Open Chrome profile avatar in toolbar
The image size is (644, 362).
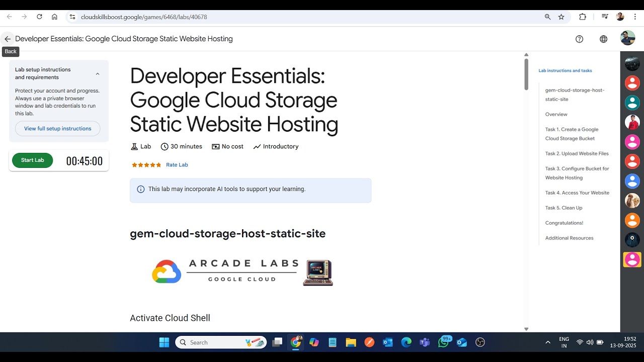click(x=620, y=17)
